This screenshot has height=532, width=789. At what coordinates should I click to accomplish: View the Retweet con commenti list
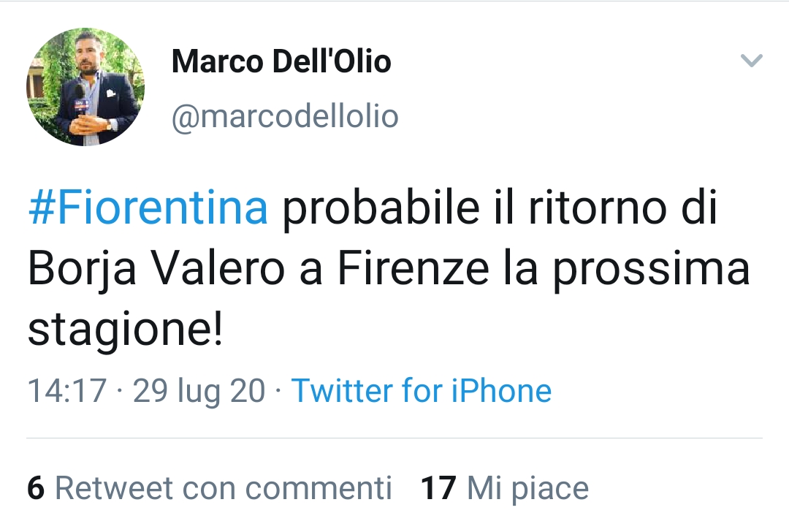[x=210, y=487]
